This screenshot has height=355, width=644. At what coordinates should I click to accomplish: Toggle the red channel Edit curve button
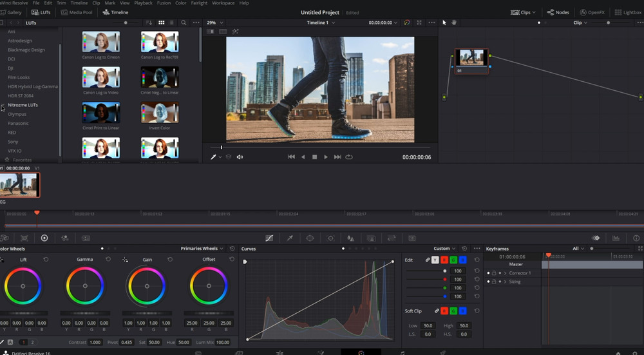click(x=444, y=260)
